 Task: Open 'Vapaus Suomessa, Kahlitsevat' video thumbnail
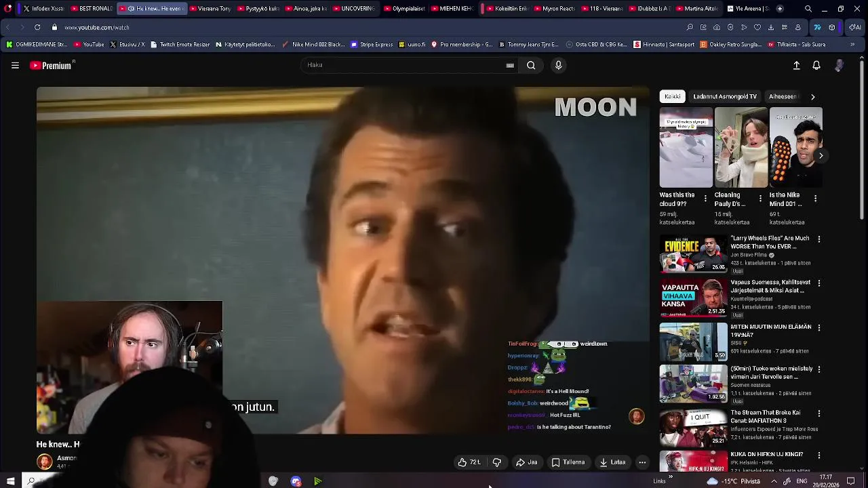(693, 298)
